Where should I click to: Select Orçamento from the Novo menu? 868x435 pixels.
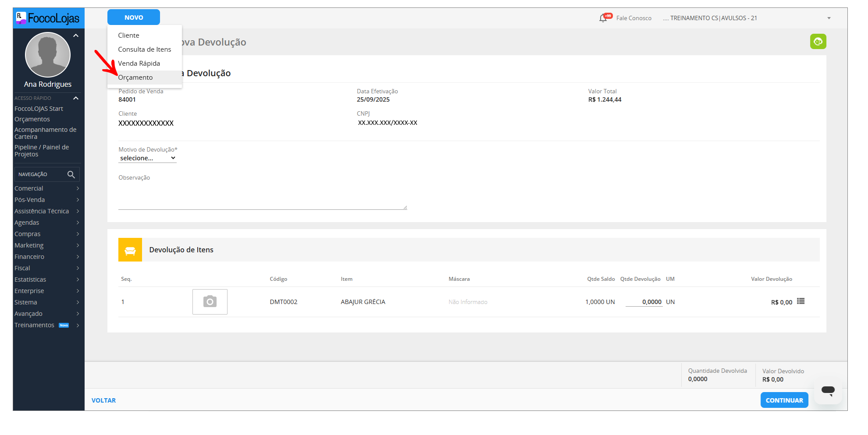[135, 78]
